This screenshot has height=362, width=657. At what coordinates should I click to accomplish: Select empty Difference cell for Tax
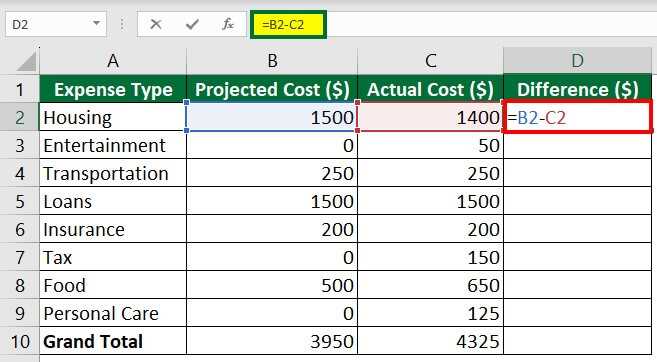pos(577,257)
